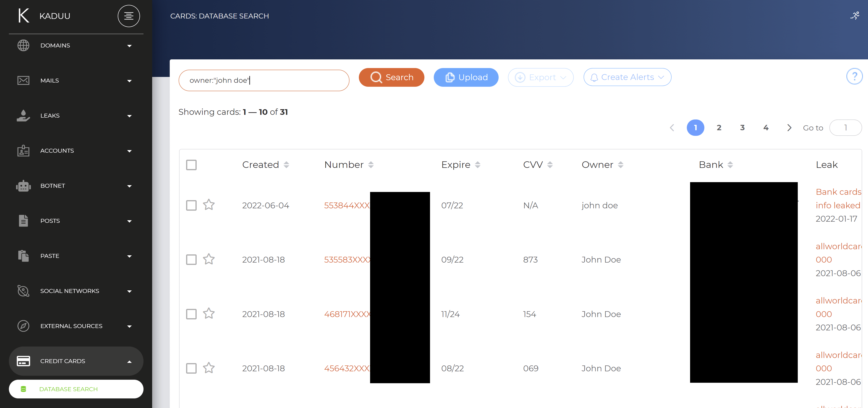Click the Social Networks planet icon
868x408 pixels.
click(x=23, y=291)
